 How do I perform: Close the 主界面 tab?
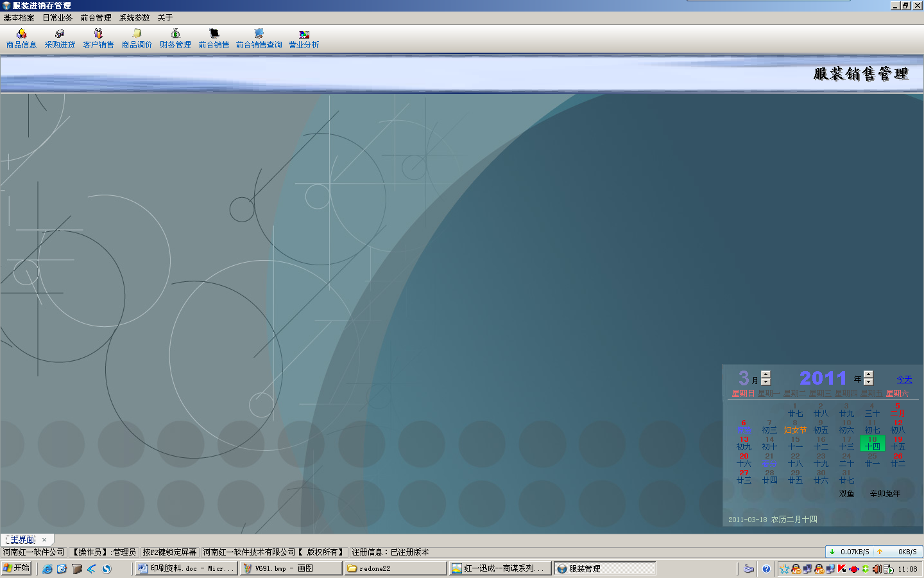[x=44, y=540]
